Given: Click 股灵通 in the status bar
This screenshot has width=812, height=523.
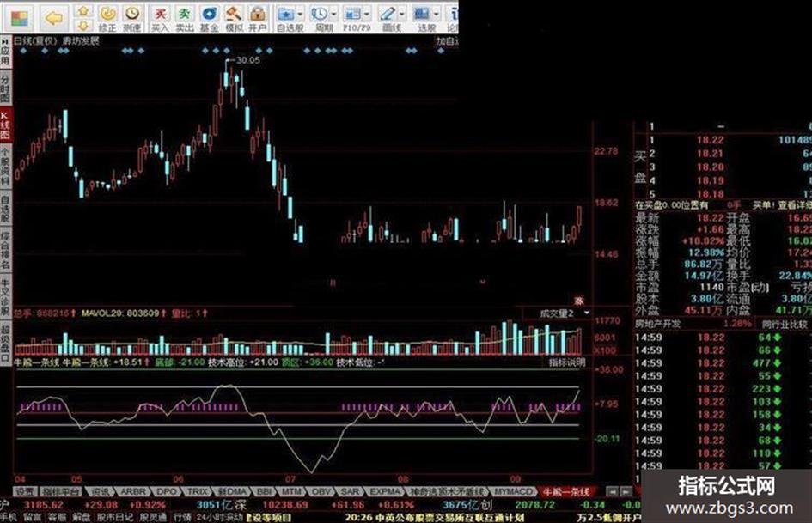Looking at the screenshot, I should click(x=153, y=517).
